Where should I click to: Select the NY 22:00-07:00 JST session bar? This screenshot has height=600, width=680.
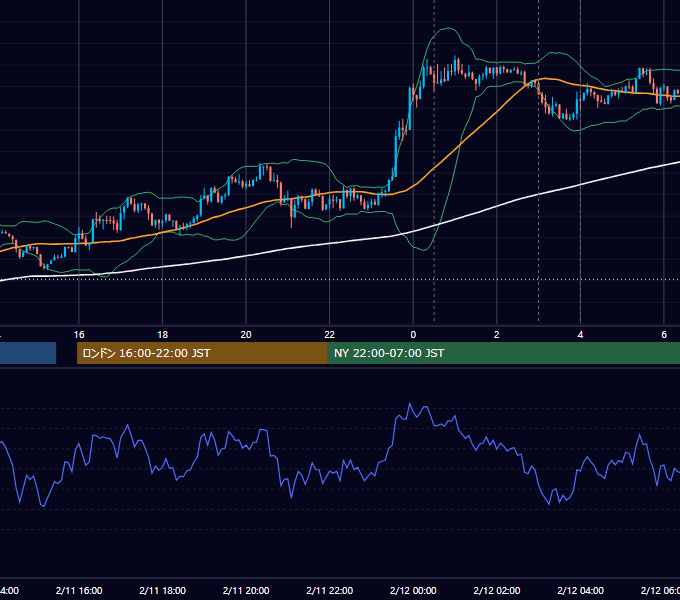(503, 353)
